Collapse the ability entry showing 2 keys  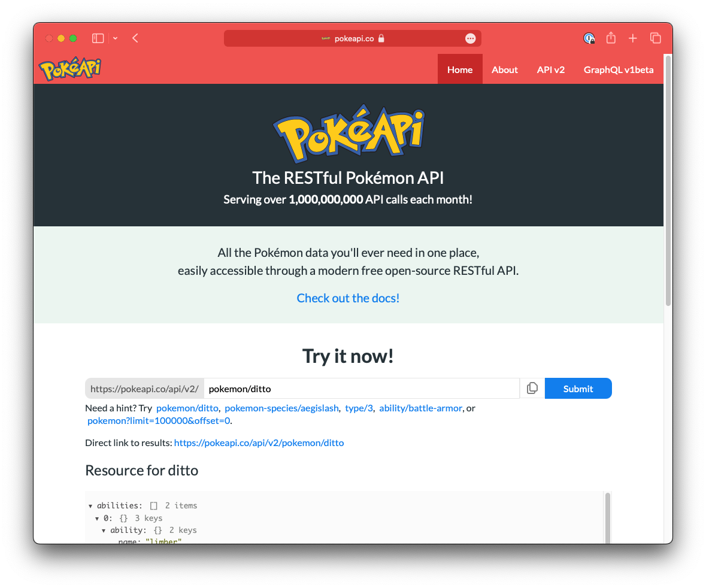[104, 529]
